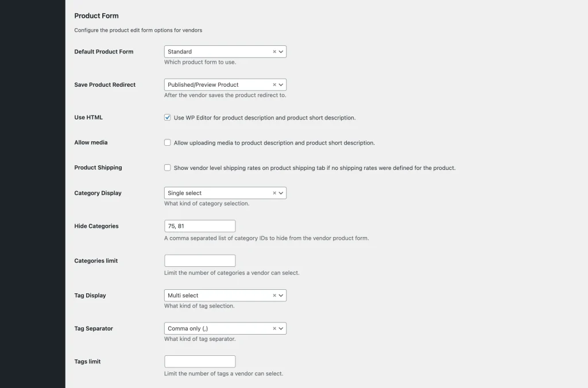The width and height of the screenshot is (588, 388).
Task: Open the Category Display dropdown arrow
Action: tap(281, 193)
